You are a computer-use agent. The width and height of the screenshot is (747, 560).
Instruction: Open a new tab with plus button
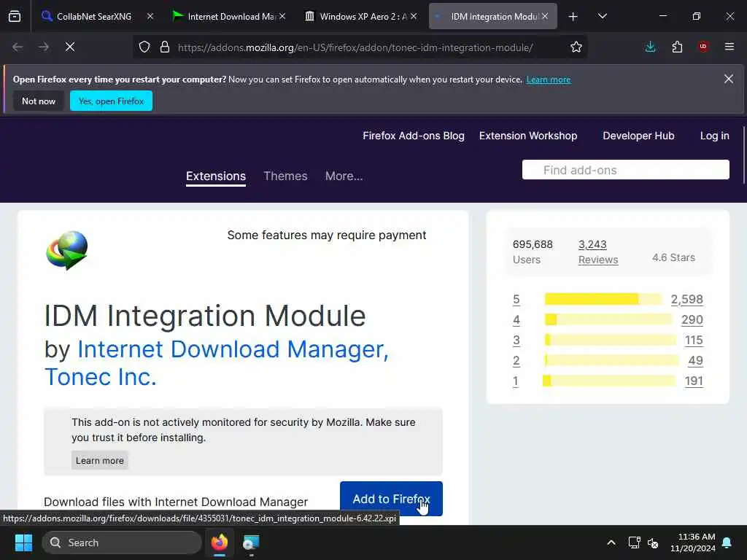573,17
